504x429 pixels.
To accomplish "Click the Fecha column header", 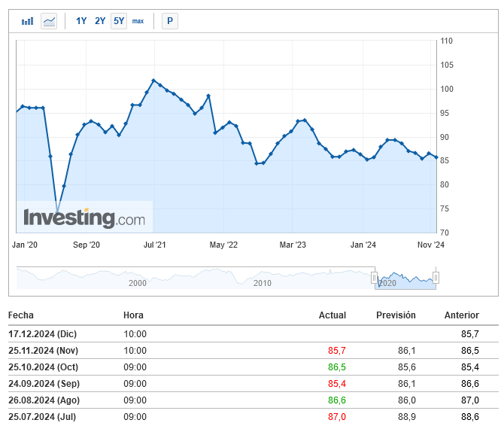I will [21, 315].
